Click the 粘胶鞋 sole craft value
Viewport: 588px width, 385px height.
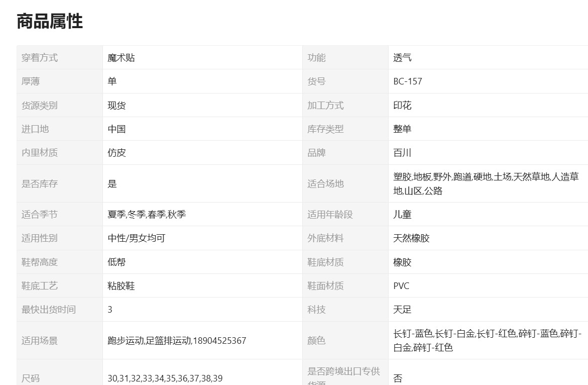click(x=121, y=286)
